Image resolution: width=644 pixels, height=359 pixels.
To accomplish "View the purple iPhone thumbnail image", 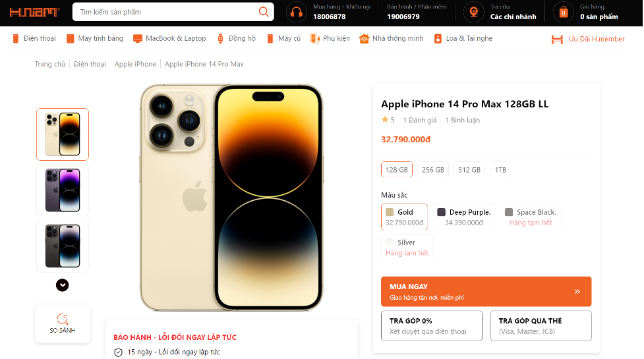I will coord(63,190).
